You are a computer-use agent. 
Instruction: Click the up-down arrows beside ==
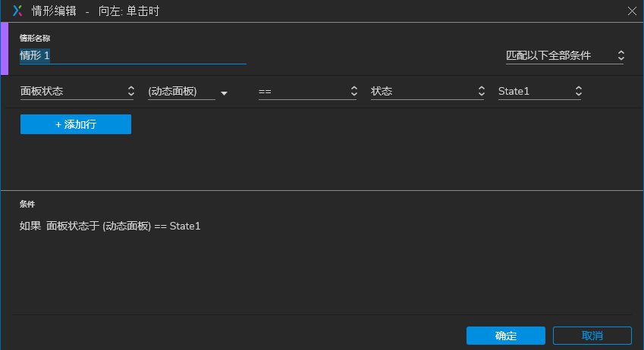click(x=353, y=91)
